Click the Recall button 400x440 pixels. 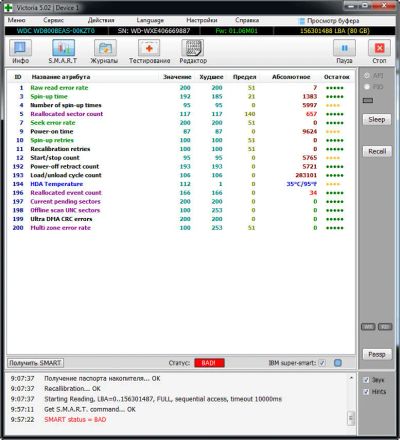377,151
